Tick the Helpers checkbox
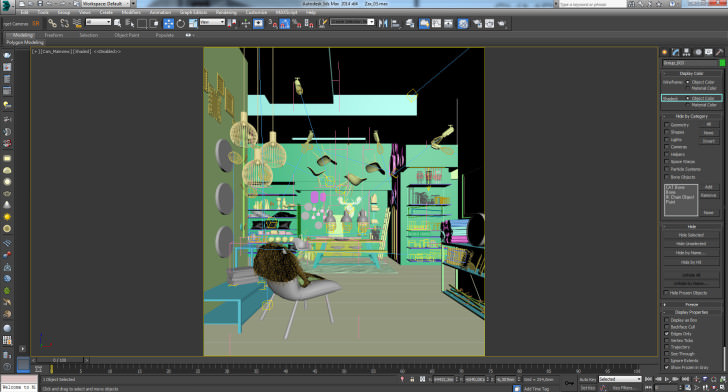728x392 pixels. click(x=667, y=155)
